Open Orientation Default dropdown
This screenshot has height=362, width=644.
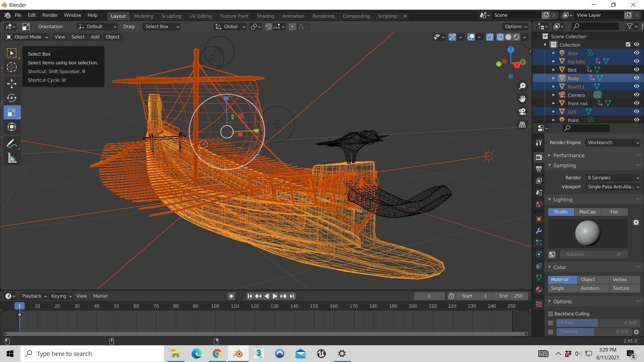pos(97,26)
